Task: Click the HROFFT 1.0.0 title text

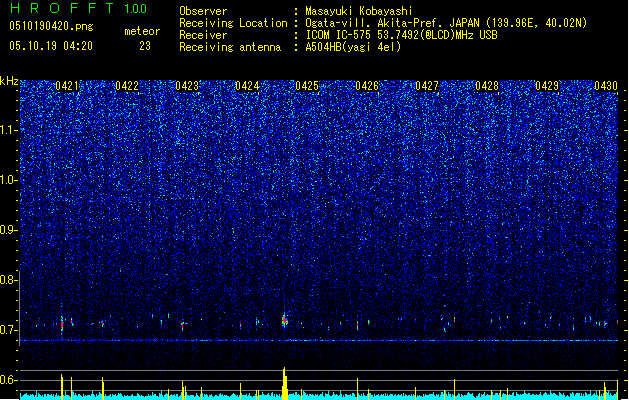Action: coord(78,8)
